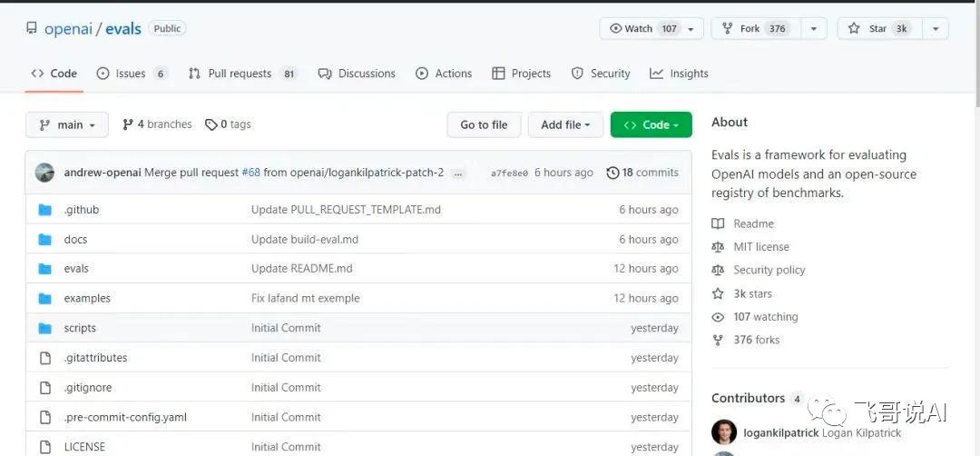Click the Fork button
The image size is (980, 456).
click(756, 29)
